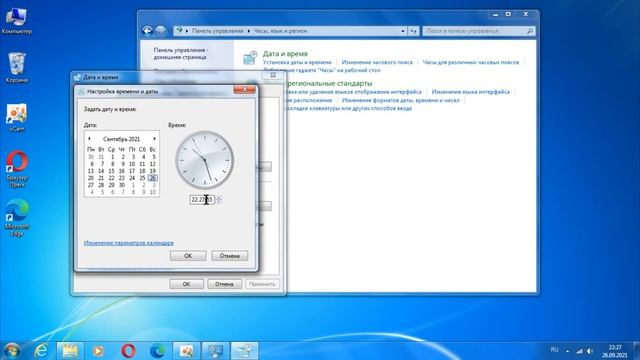Select day 8 of September in the calendar
The height and width of the screenshot is (360, 640).
pos(112,164)
